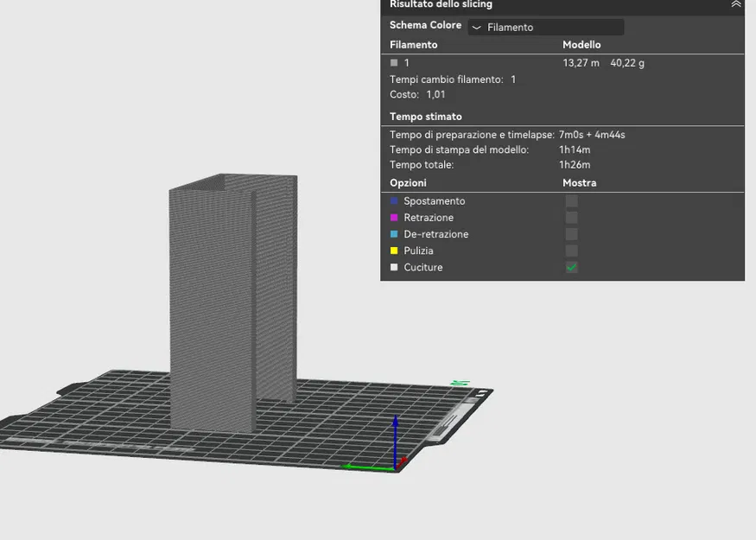
Task: Toggle the Spostamento show checkbox
Action: click(x=571, y=201)
